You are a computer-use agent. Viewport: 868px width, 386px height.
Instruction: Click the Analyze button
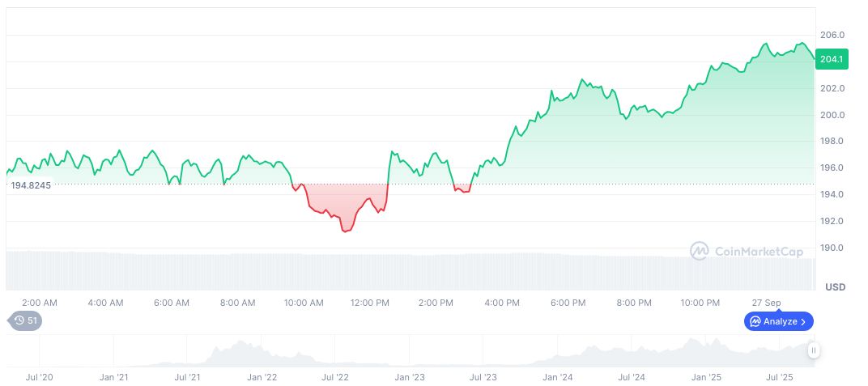click(x=778, y=321)
